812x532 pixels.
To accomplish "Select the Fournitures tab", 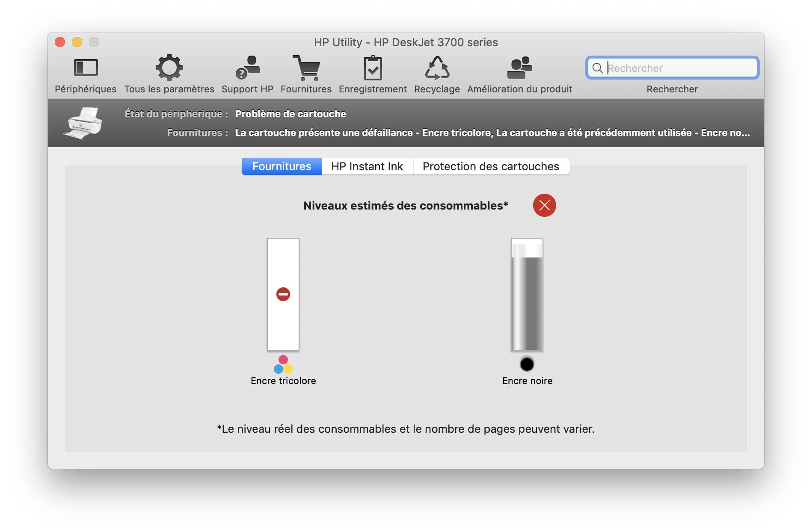I will click(x=282, y=166).
